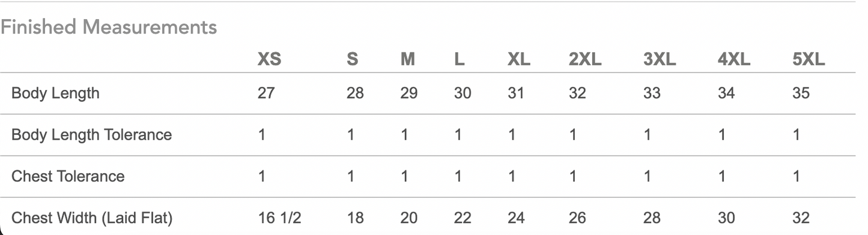Select the chest width value 22

(x=463, y=218)
